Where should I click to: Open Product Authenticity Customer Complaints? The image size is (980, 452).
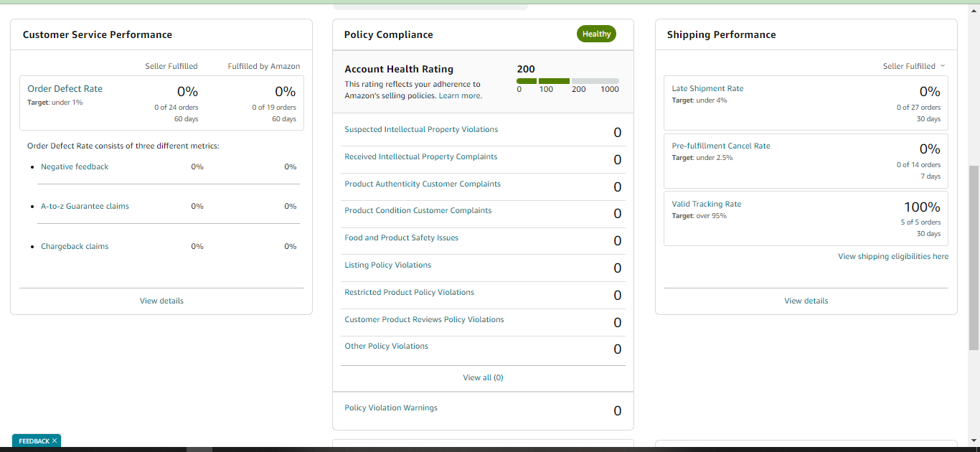(423, 184)
